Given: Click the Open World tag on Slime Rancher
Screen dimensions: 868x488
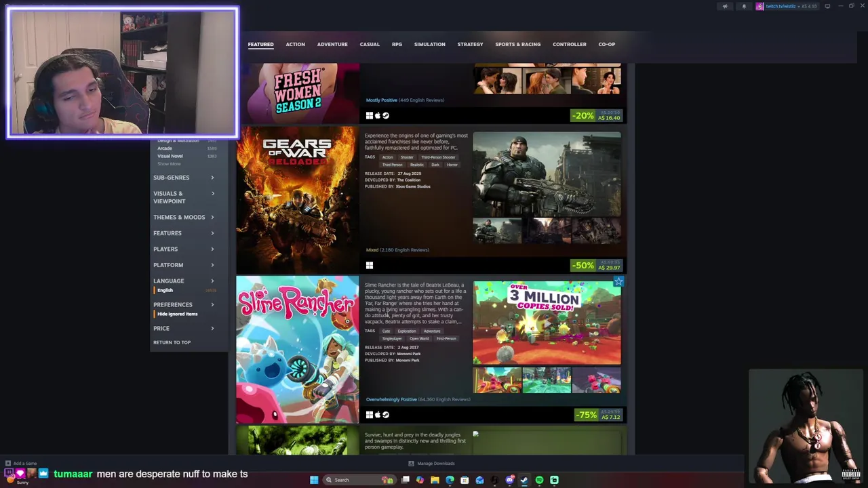Looking at the screenshot, I should (x=419, y=339).
